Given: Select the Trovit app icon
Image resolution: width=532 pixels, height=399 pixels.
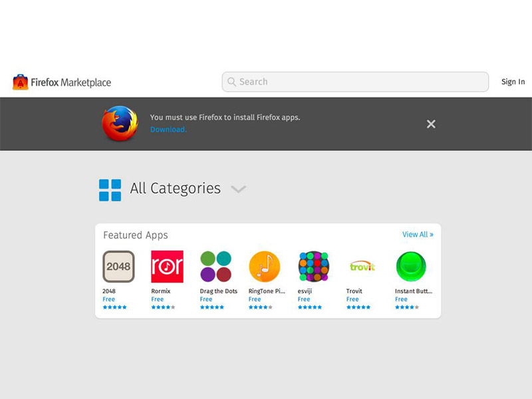Looking at the screenshot, I should (362, 267).
